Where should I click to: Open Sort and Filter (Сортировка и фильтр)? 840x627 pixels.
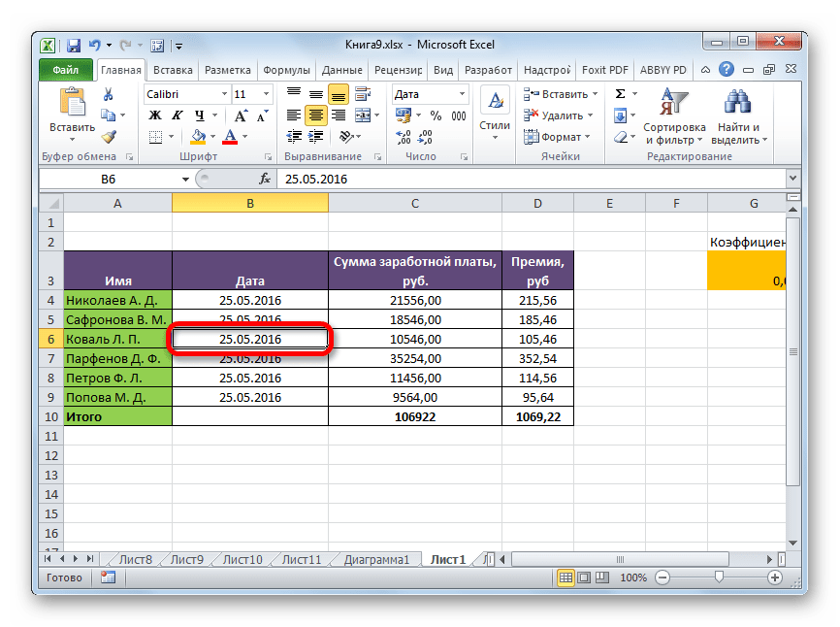click(x=673, y=115)
